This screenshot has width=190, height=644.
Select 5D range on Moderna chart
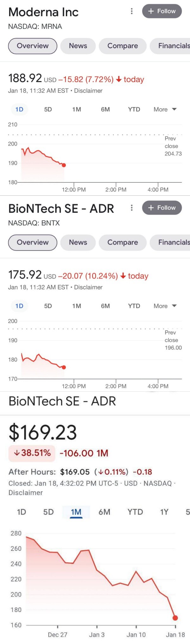pos(48,110)
